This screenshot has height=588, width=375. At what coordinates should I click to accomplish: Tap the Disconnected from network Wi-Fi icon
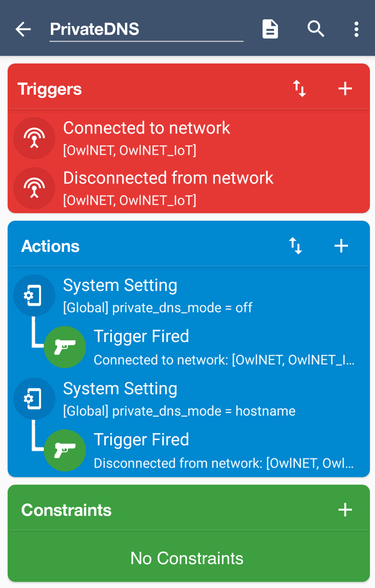(34, 188)
